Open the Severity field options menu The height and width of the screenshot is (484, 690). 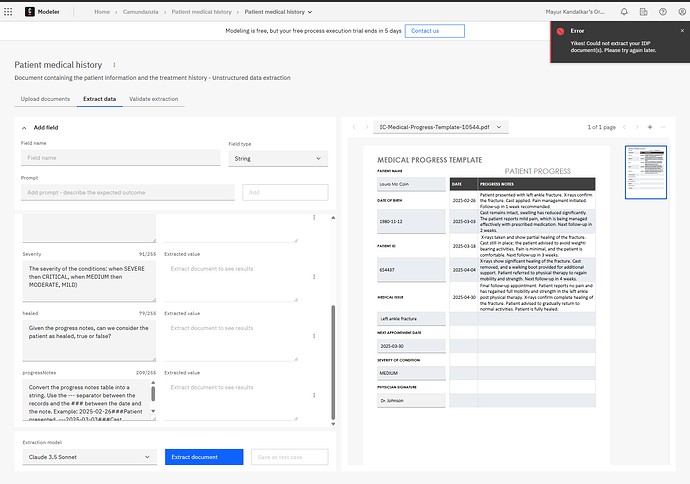(x=314, y=277)
